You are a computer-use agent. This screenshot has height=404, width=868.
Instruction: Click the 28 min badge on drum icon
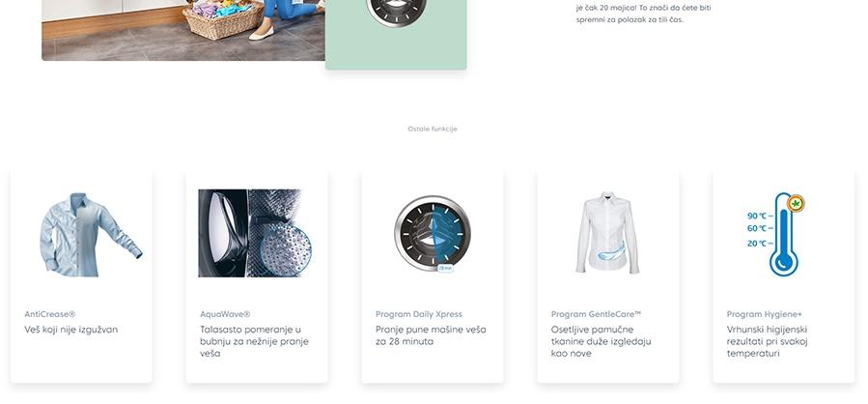point(445,269)
